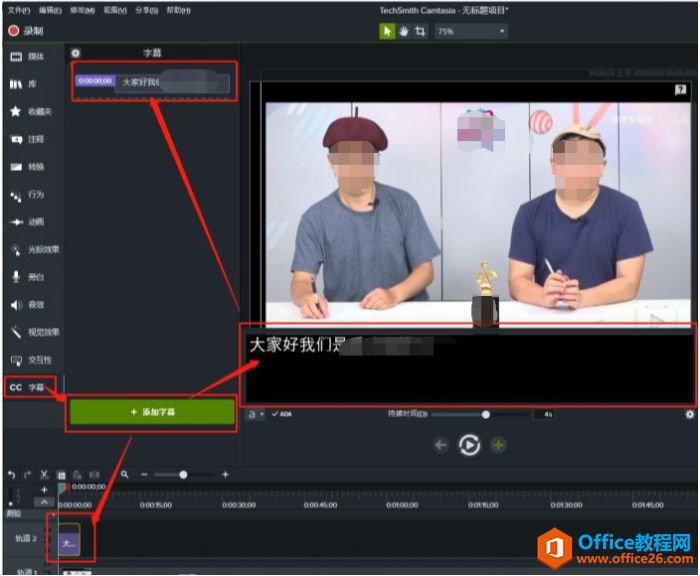Select the green arrow edit-mode tool

click(387, 31)
